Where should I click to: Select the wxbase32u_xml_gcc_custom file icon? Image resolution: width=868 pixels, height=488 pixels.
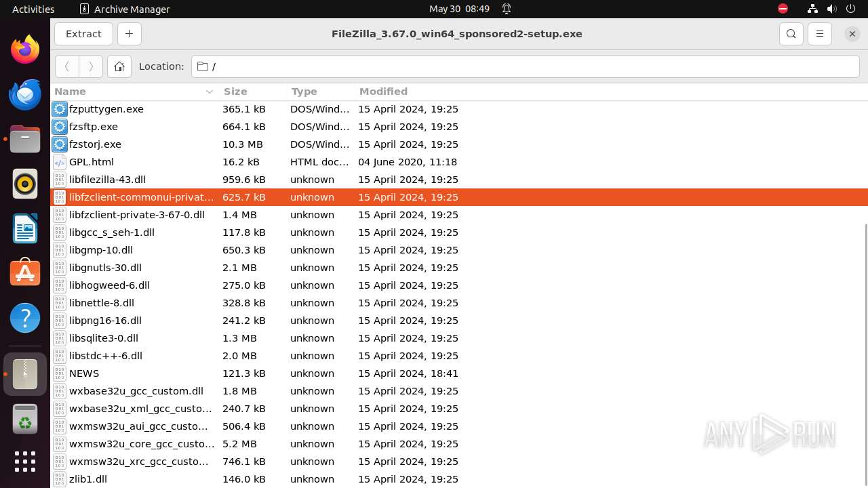pos(60,409)
